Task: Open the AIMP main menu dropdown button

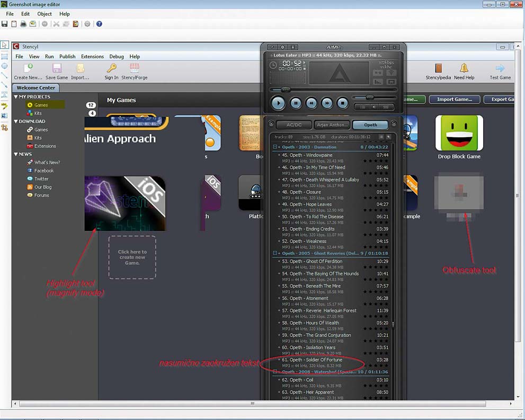Action: click(x=272, y=47)
